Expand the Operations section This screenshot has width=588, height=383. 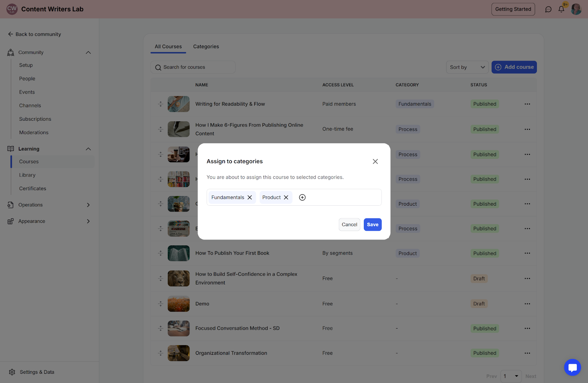click(x=88, y=205)
